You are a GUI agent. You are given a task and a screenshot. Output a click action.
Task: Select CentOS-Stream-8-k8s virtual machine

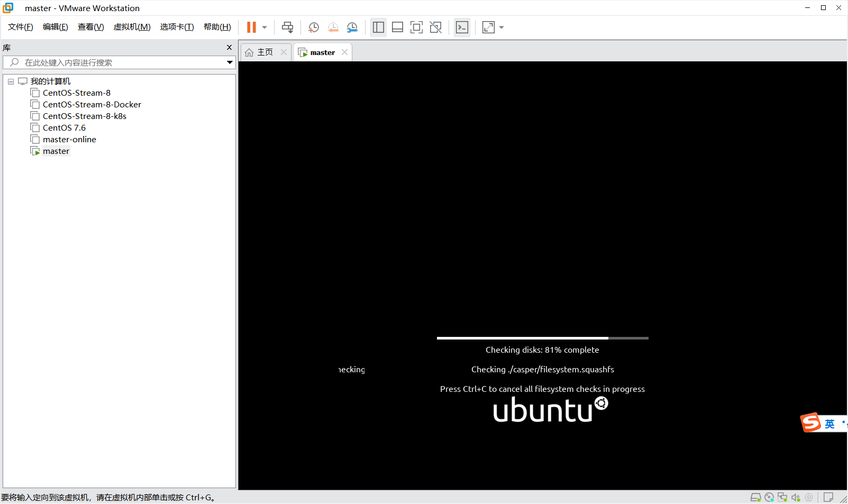pos(85,116)
